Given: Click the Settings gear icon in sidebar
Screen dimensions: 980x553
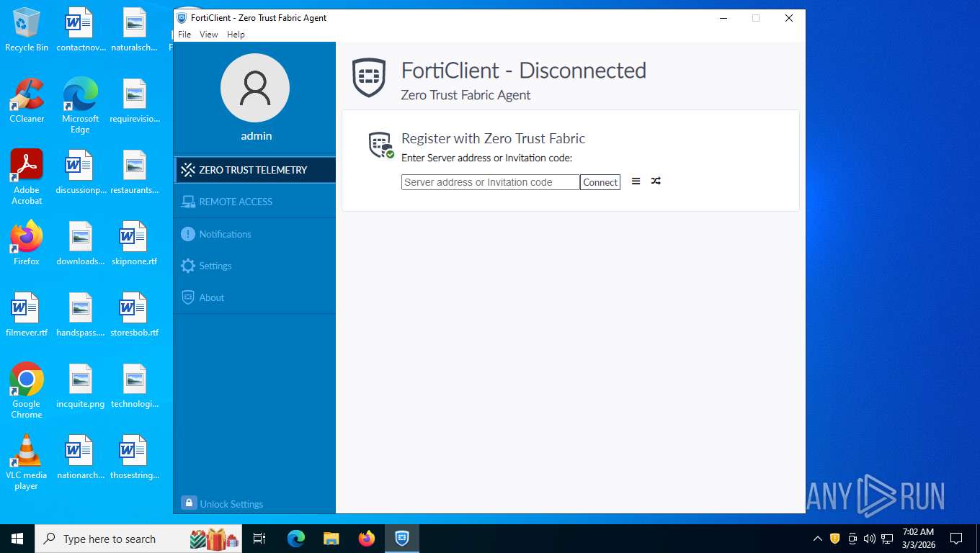Looking at the screenshot, I should click(188, 266).
